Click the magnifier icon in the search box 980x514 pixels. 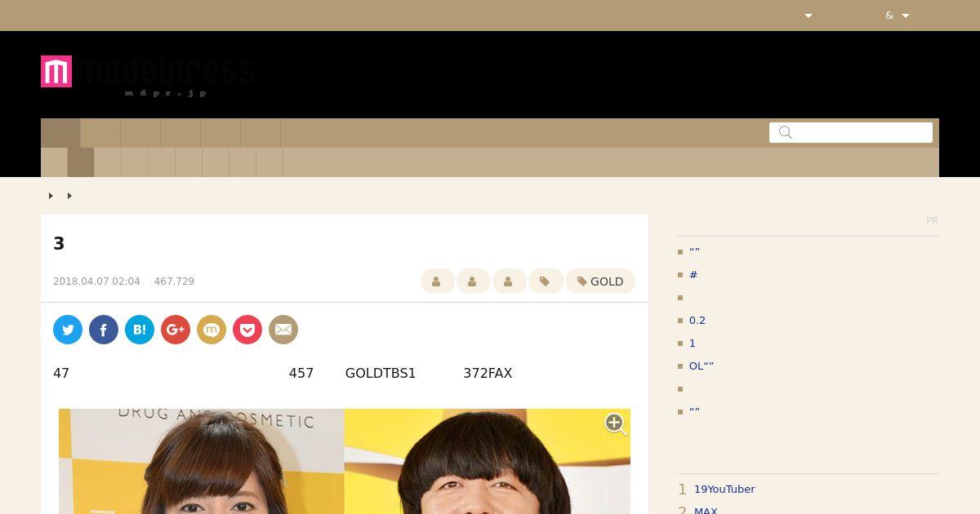[786, 132]
